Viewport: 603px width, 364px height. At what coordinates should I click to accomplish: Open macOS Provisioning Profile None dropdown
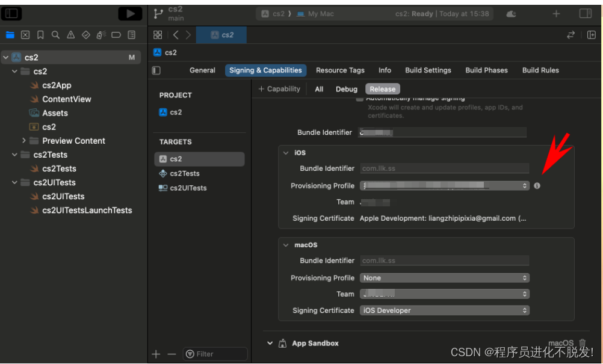(x=445, y=278)
